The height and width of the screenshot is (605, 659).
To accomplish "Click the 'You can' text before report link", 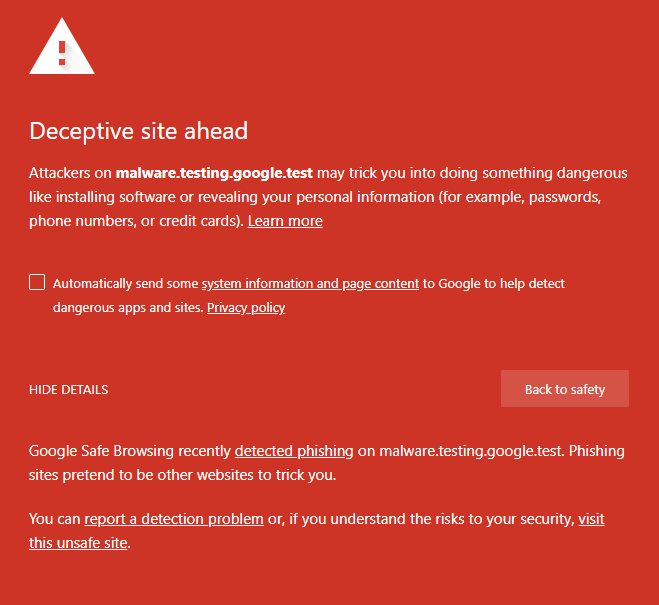I will point(55,519).
